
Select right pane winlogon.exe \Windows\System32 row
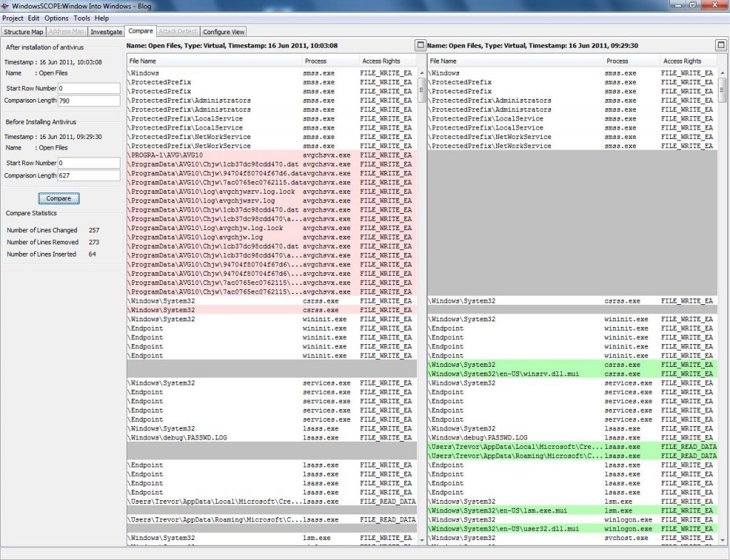572,520
